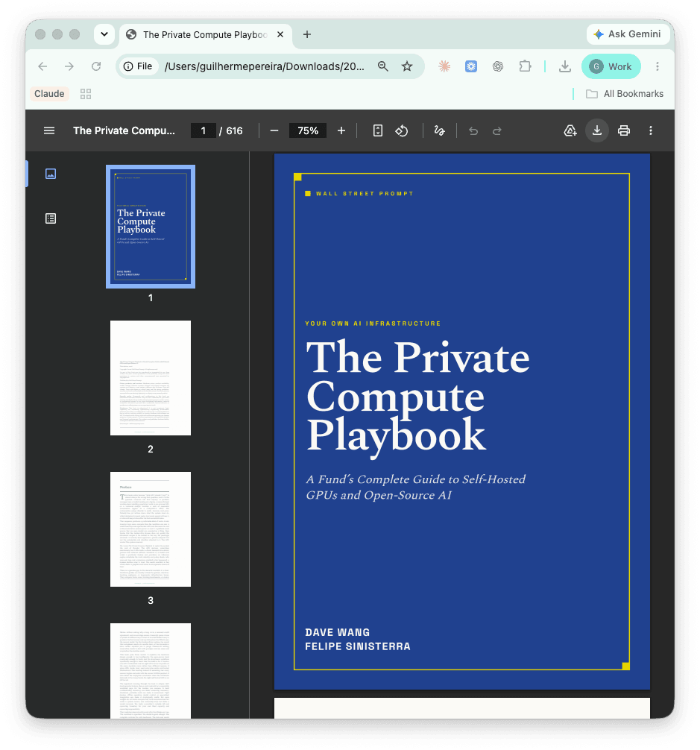Open All Bookmarks folder
This screenshot has width=700, height=750.
[x=625, y=94]
